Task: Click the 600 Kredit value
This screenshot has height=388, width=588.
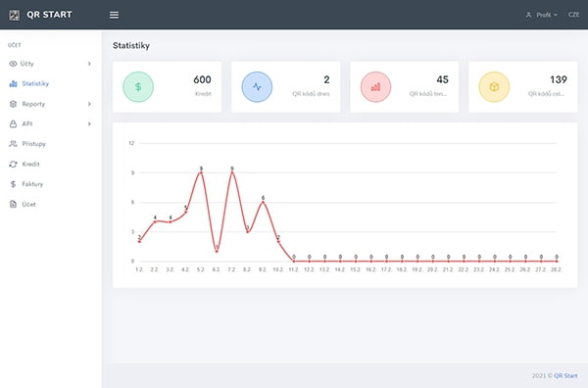Action: 202,79
